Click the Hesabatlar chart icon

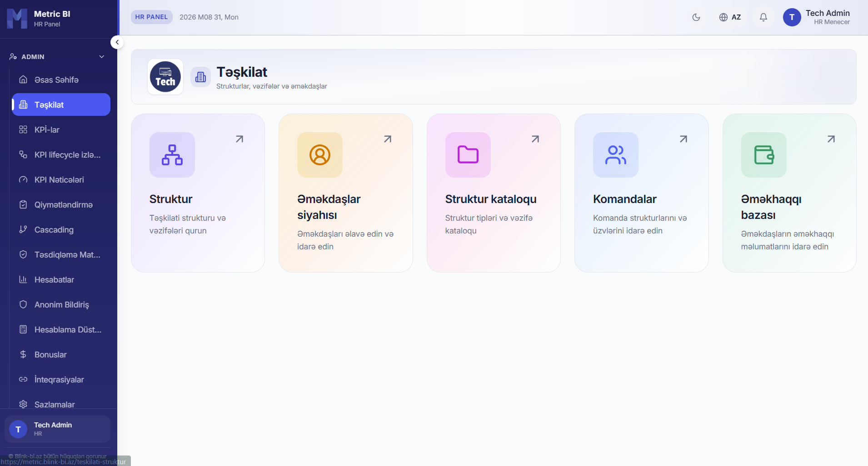pos(23,280)
